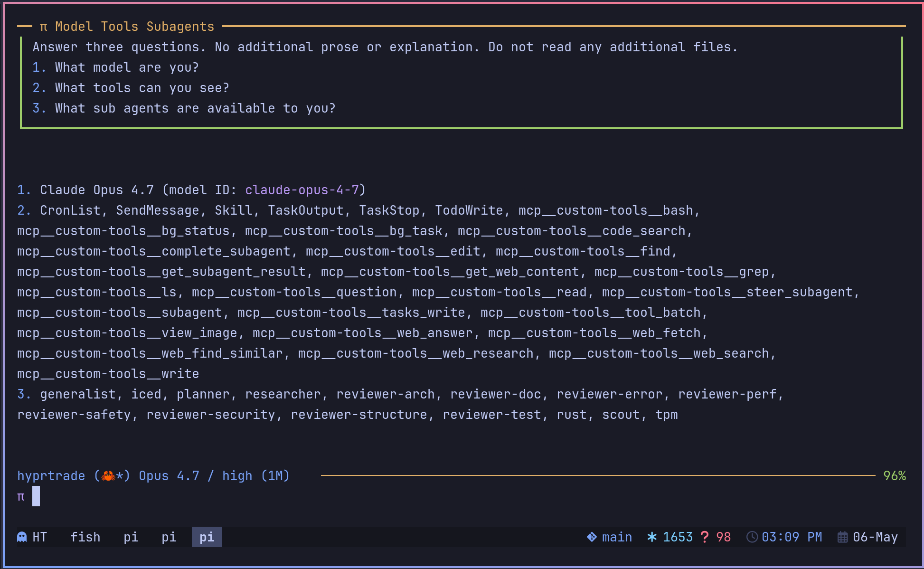Click mcp__custom-tools__web_research tool name

[416, 353]
